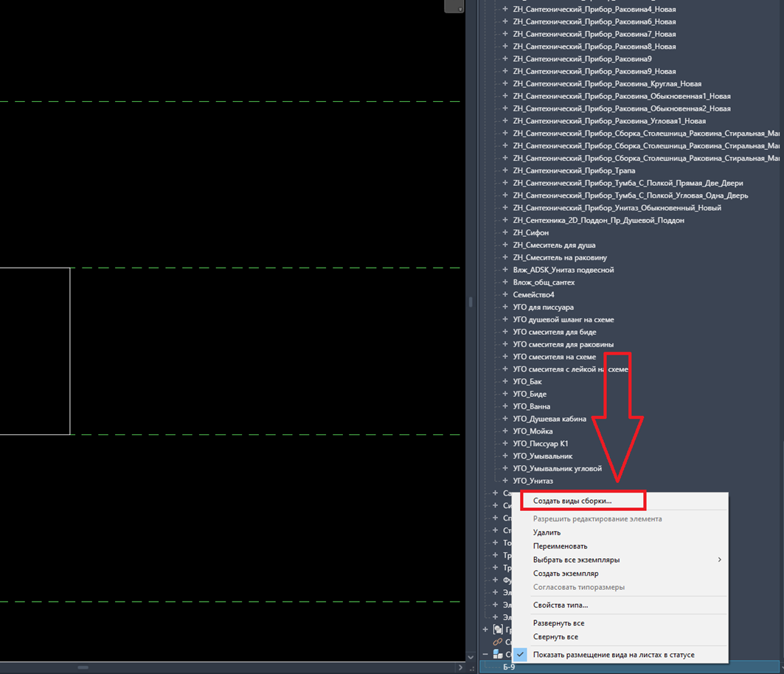
Task: Choose 'Свернуть все' in the context menu
Action: coord(555,636)
